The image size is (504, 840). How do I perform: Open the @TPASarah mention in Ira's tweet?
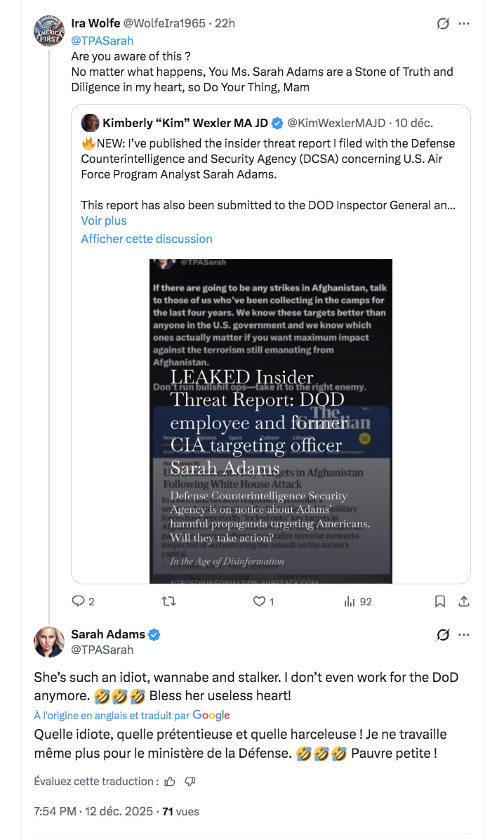tap(102, 41)
